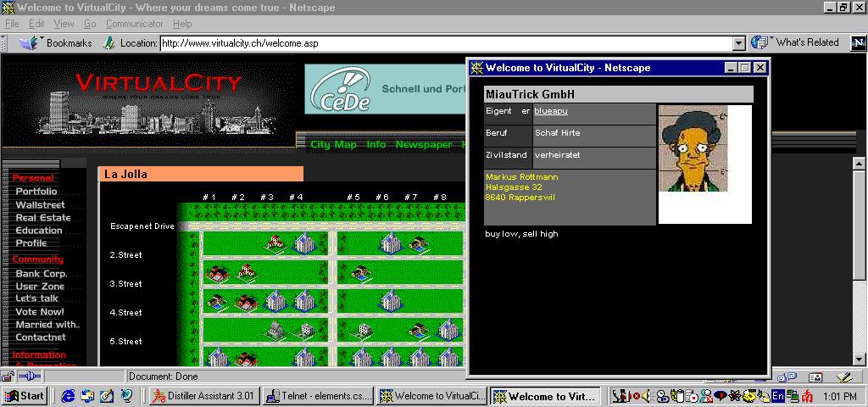The image size is (868, 407).
Task: Click the En language indicator in the tray
Action: (x=778, y=396)
